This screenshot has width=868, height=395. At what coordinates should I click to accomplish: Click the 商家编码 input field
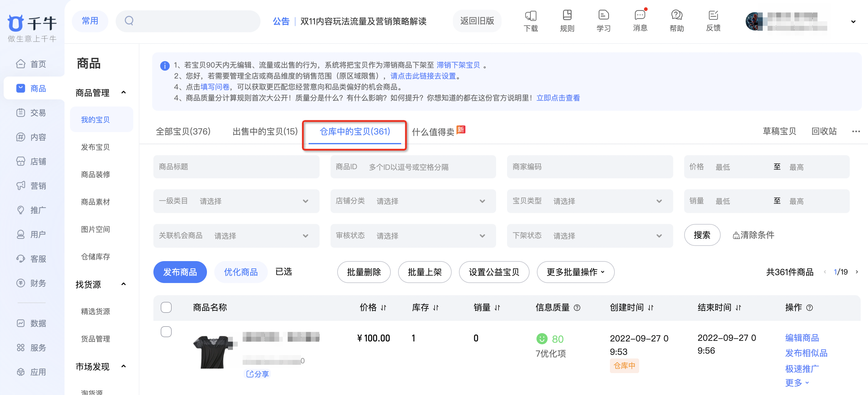590,167
